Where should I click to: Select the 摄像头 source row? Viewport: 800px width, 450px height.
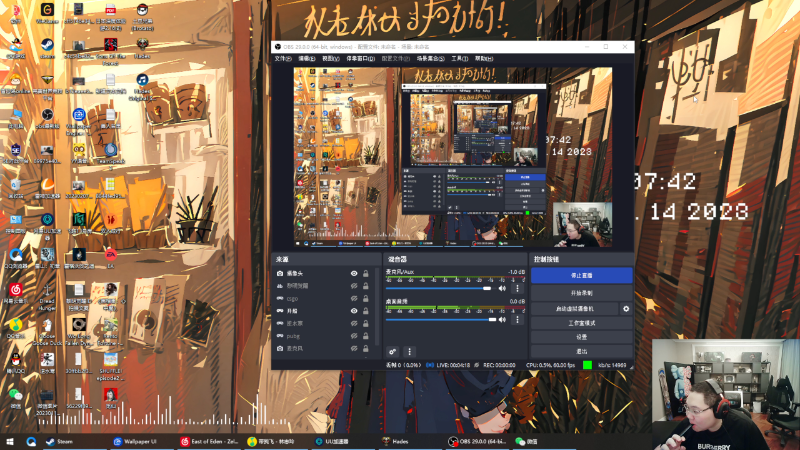[324, 273]
